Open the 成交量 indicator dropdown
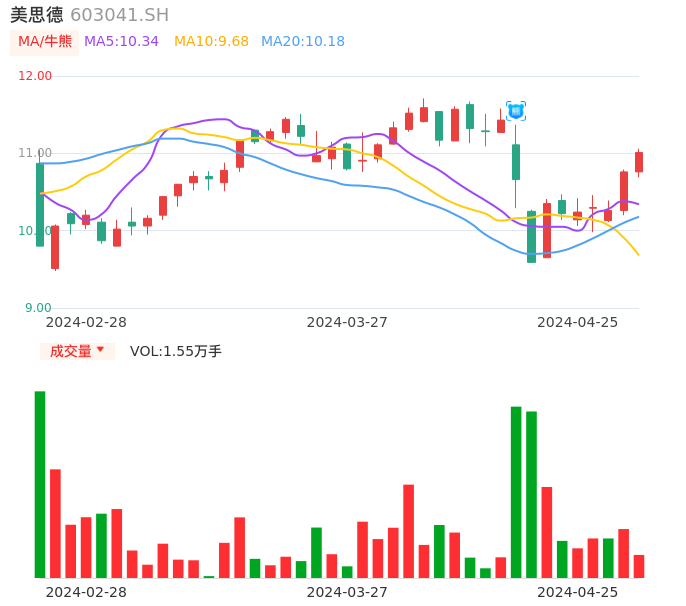Screen dimensions: 686x606 78,351
